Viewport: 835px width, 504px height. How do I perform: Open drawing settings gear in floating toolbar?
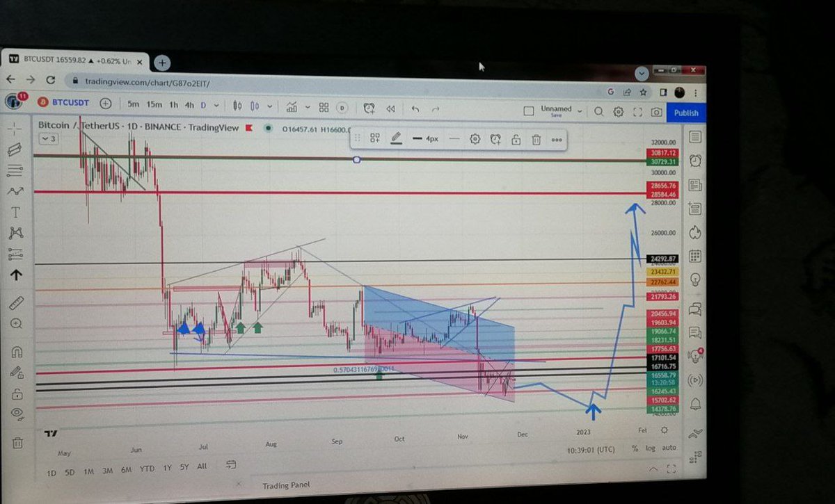pos(475,139)
